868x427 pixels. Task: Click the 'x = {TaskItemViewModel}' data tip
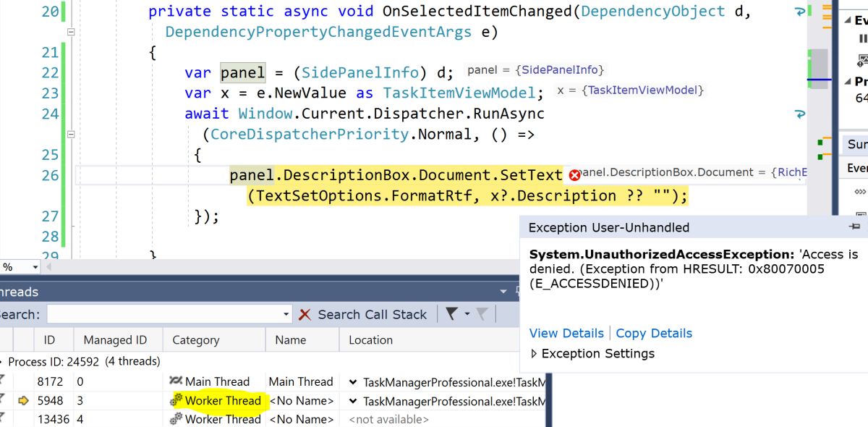(x=630, y=90)
